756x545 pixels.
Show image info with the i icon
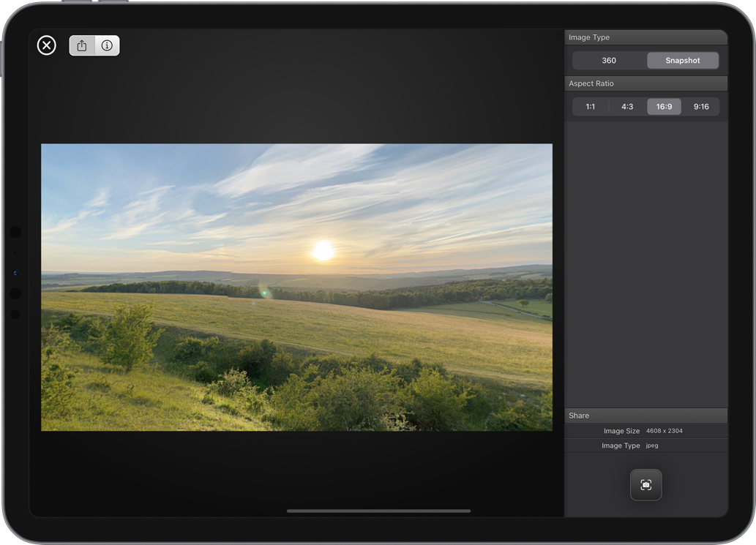pos(107,45)
